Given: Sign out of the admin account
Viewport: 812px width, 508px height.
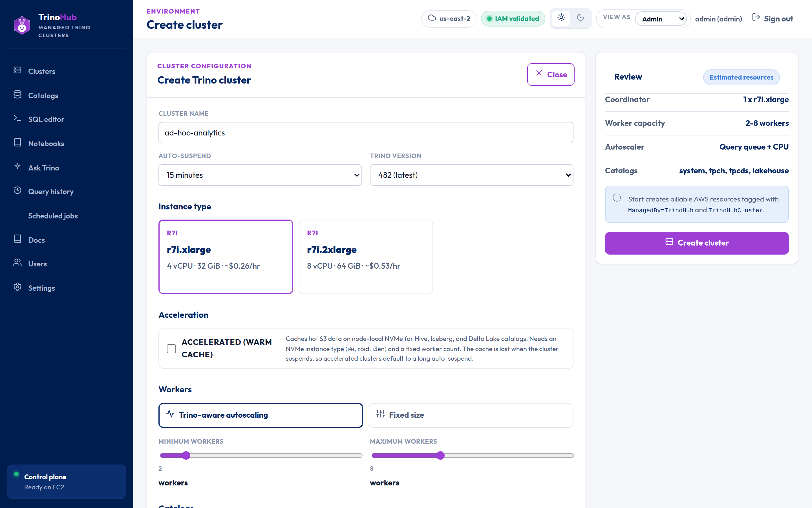Looking at the screenshot, I should (x=773, y=19).
